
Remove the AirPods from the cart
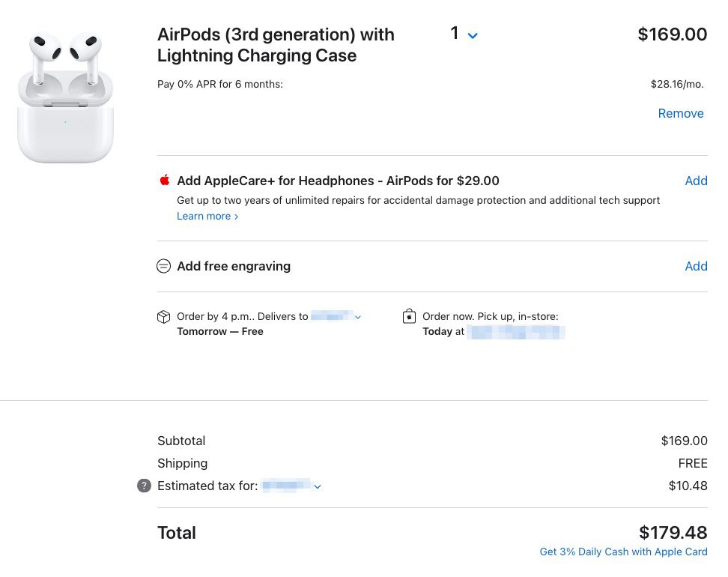[x=681, y=113]
